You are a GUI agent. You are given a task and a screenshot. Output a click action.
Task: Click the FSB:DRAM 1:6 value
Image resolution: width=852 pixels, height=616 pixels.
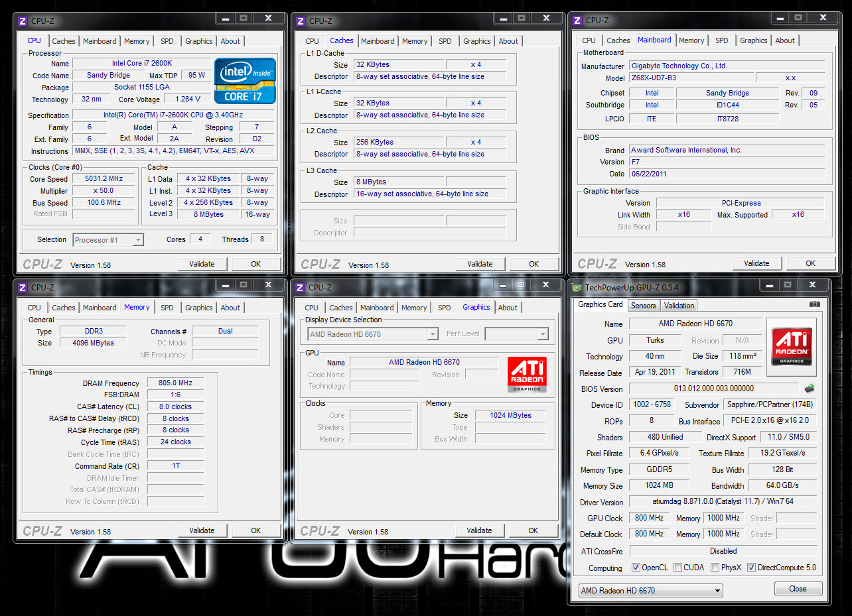[x=175, y=395]
